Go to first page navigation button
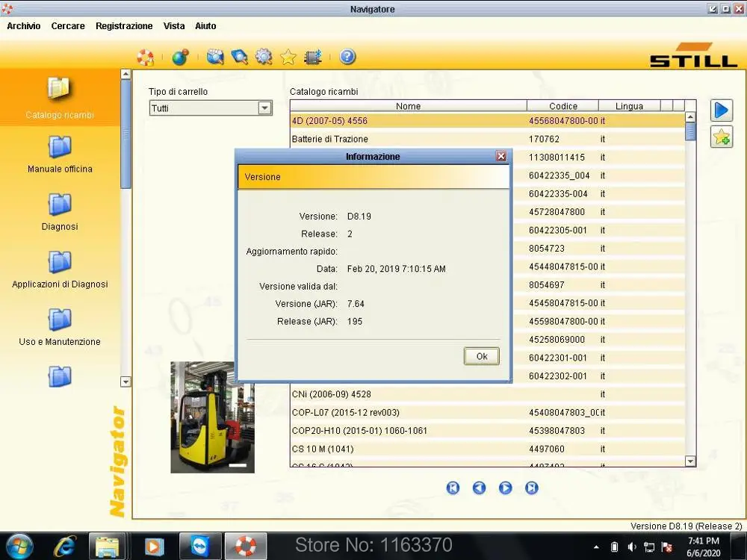 453,488
